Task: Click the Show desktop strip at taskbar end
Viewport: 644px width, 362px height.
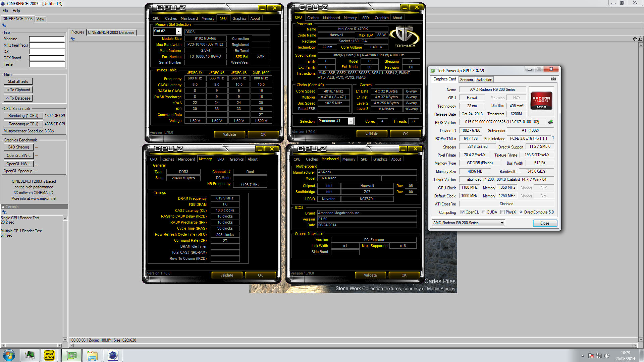Action: (641, 355)
